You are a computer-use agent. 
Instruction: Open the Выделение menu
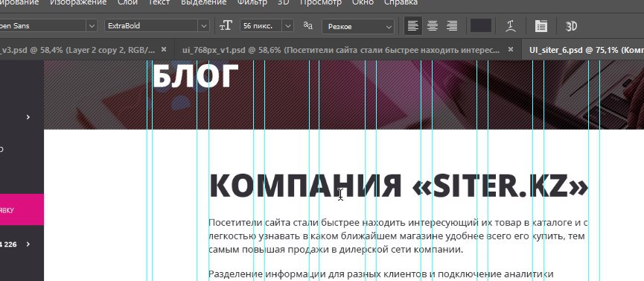(203, 2)
